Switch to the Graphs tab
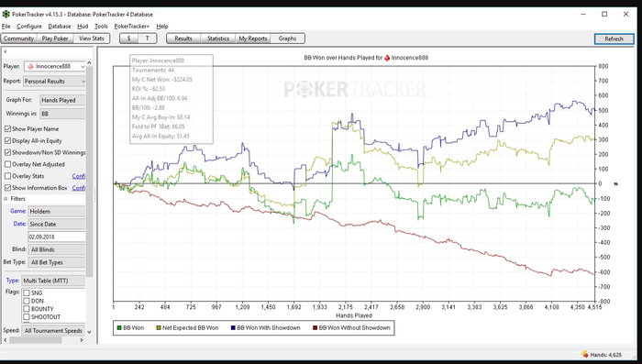The height and width of the screenshot is (364, 642). (287, 39)
